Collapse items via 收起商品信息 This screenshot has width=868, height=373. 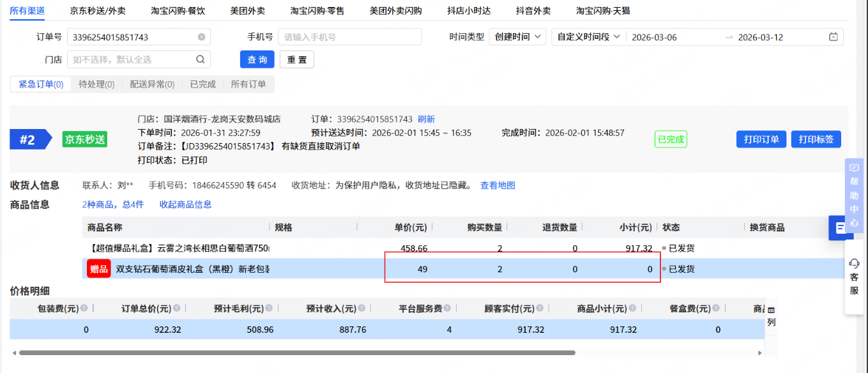click(185, 204)
